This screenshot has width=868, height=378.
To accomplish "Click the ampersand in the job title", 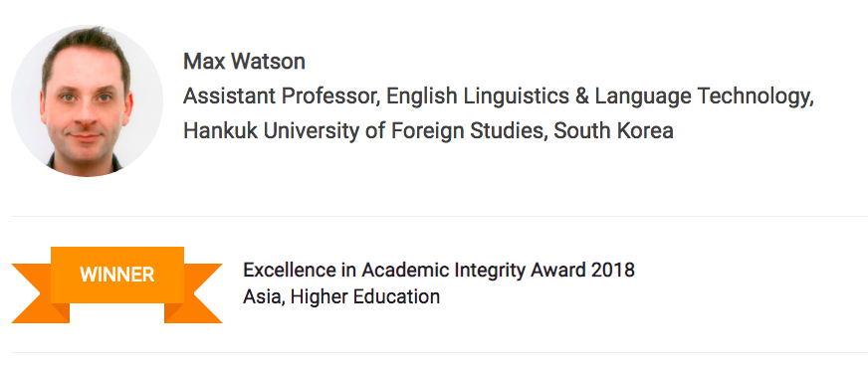I will pyautogui.click(x=581, y=96).
